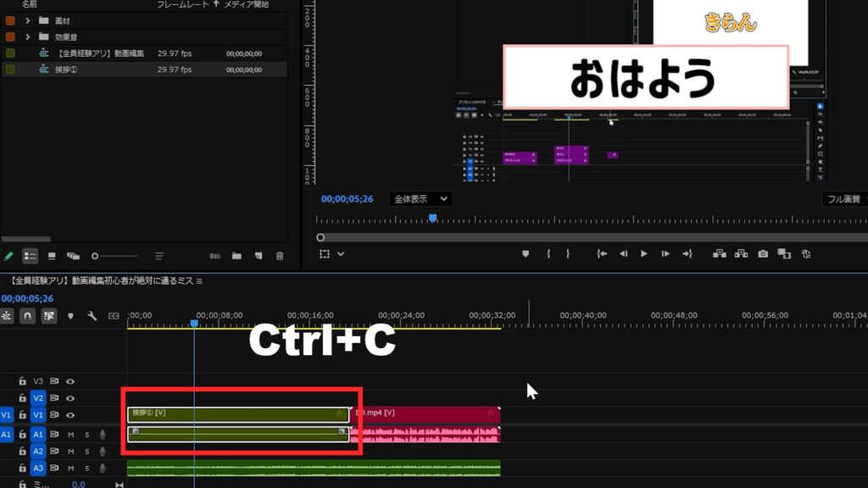Delete selected item with trash icon
Viewport: 868px width, 488px height.
pos(280,256)
